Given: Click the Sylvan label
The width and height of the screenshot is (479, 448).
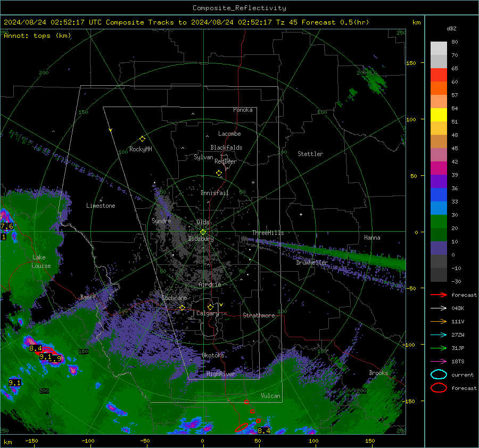Looking at the screenshot, I should pos(203,157).
